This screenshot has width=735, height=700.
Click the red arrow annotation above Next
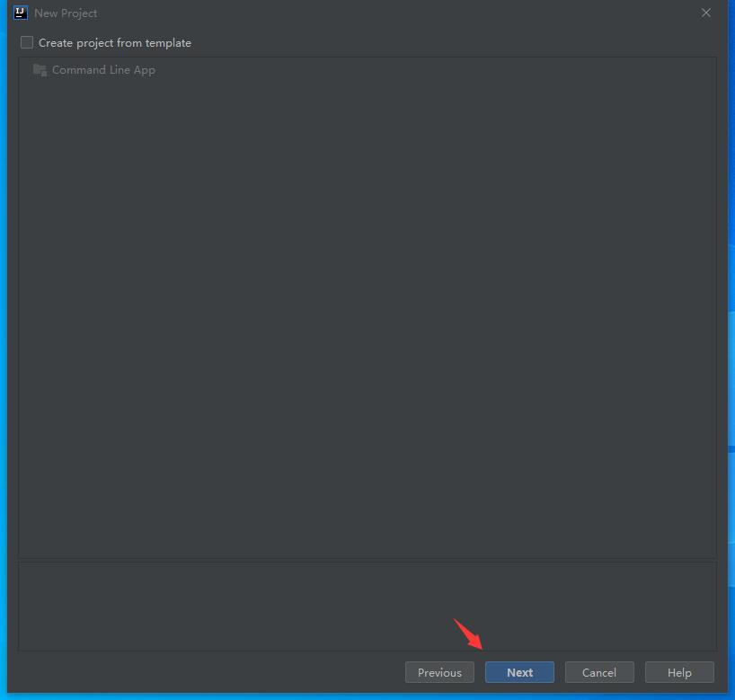[468, 634]
